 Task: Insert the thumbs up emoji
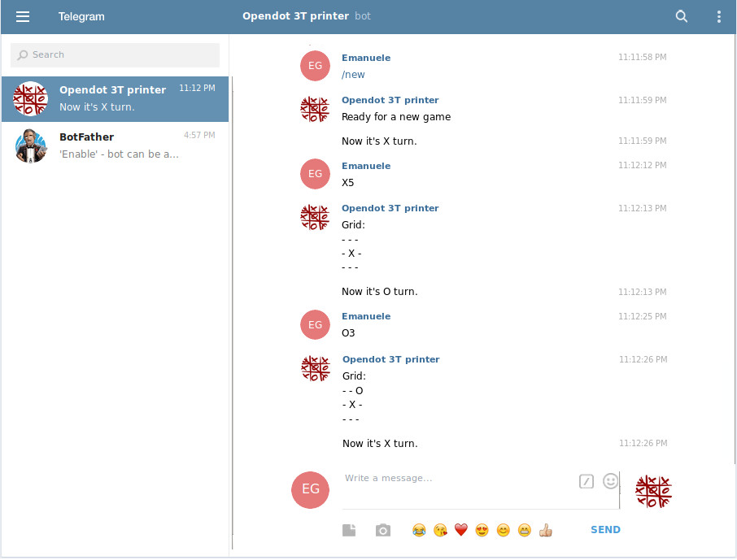(x=545, y=531)
